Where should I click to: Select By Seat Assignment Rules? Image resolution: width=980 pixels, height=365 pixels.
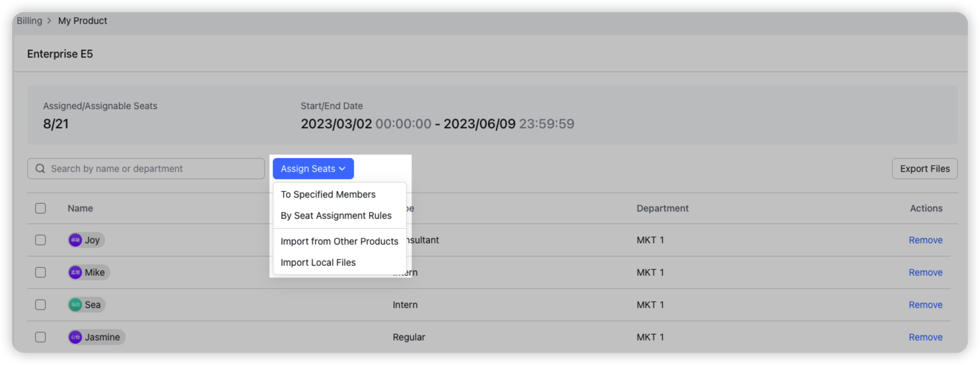[336, 216]
